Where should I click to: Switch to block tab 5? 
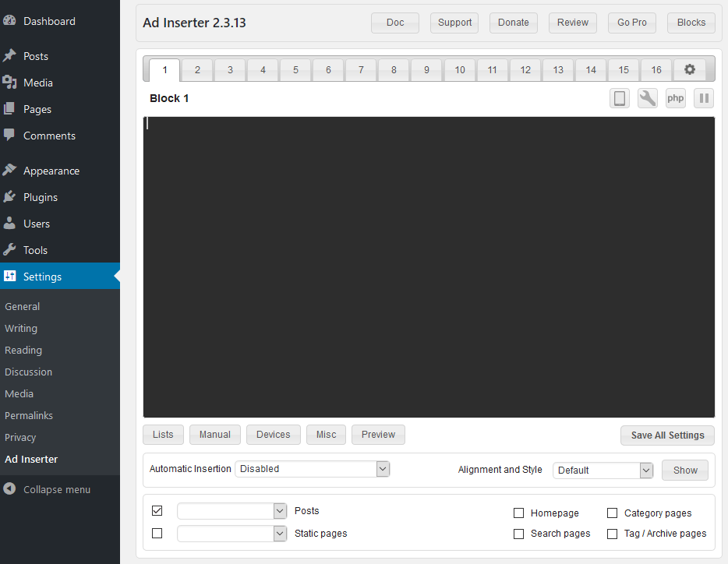pos(295,69)
